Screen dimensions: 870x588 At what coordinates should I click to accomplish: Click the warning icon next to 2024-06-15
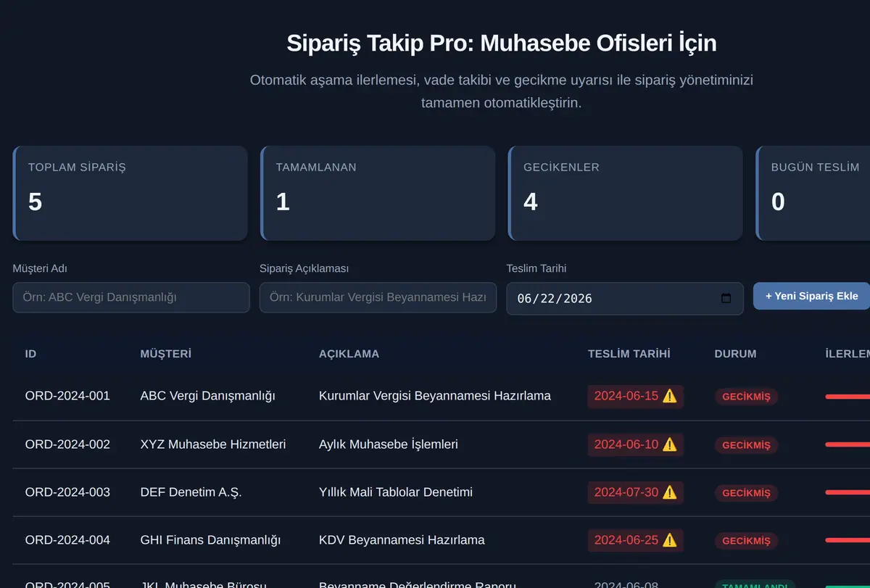coord(670,396)
